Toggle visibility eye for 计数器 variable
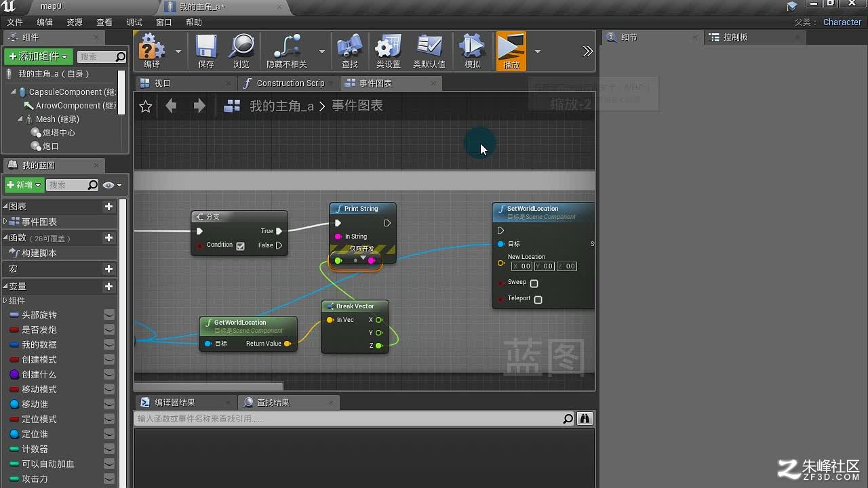This screenshot has height=488, width=868. [x=108, y=449]
